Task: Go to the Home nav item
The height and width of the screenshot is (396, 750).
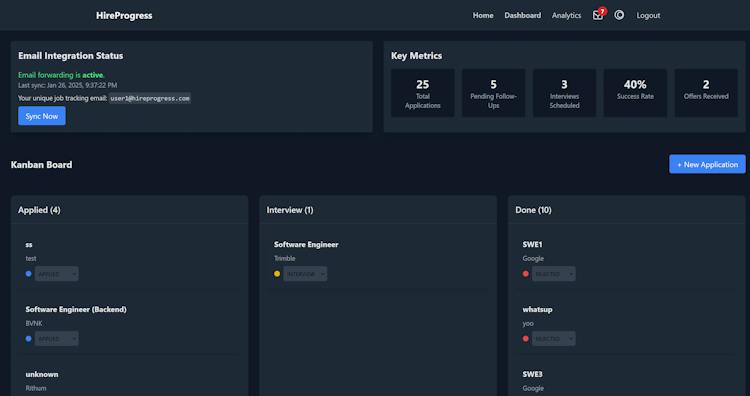Action: coord(483,15)
